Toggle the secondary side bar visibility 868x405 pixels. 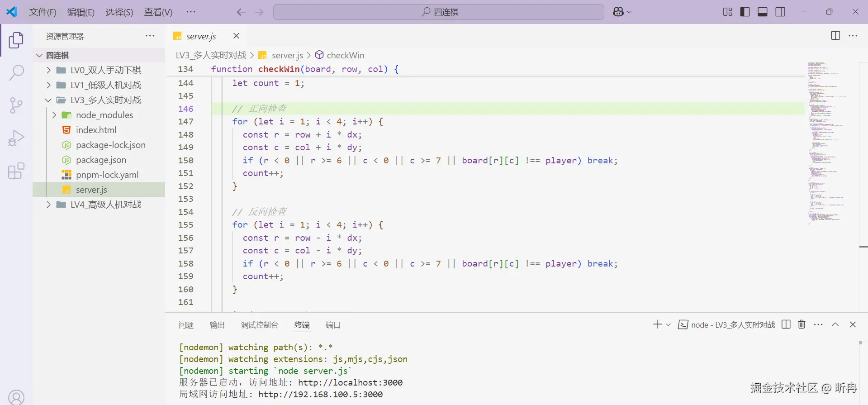click(x=780, y=12)
